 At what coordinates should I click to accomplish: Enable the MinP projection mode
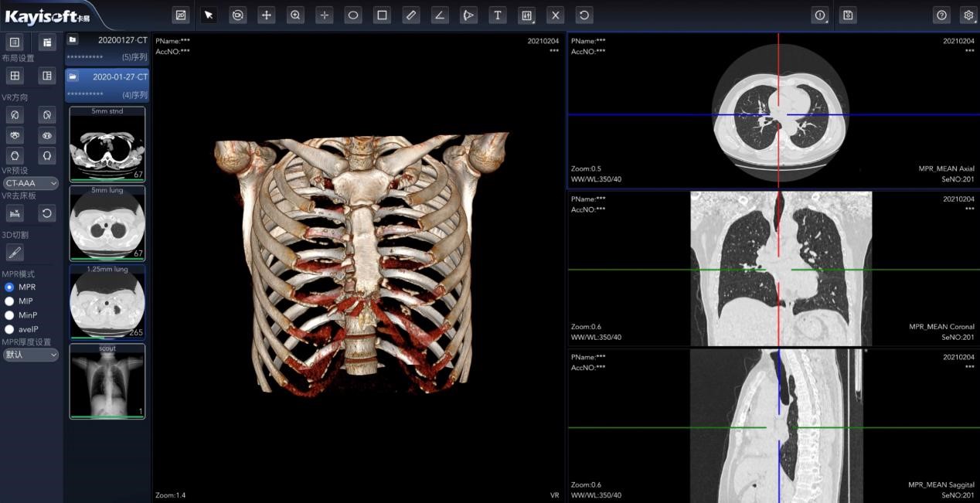[x=9, y=315]
